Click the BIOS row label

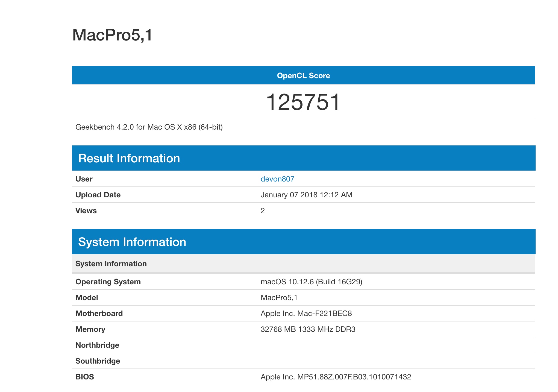84,377
